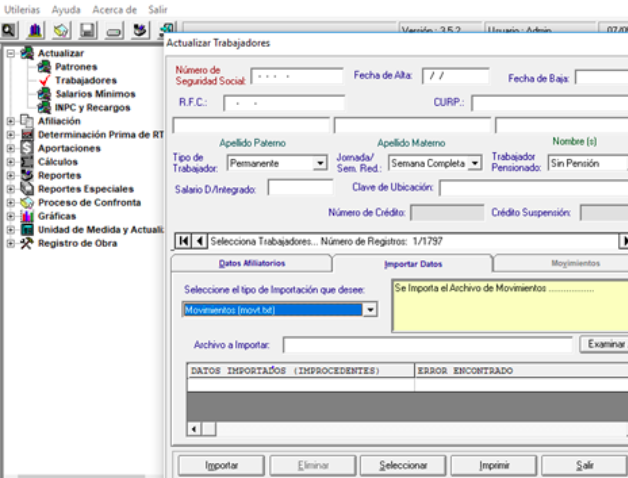Click the magnifying glass search toolbar icon
628x478 pixels.
(8, 30)
